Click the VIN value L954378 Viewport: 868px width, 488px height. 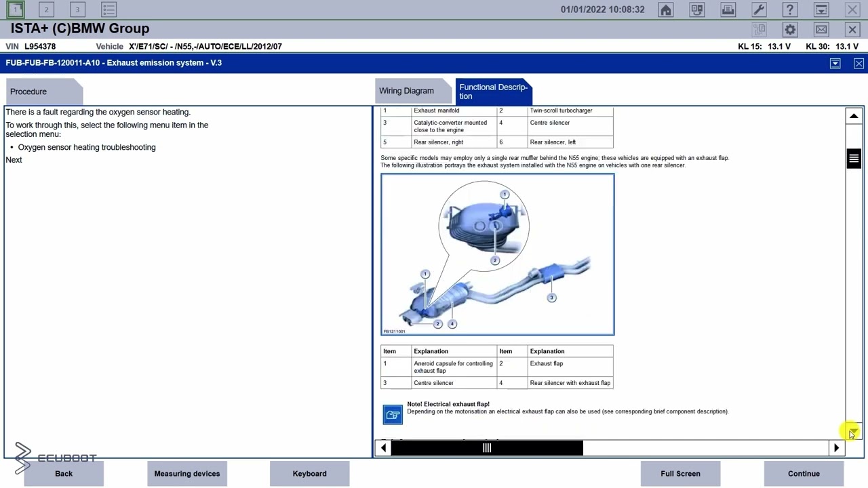click(40, 47)
